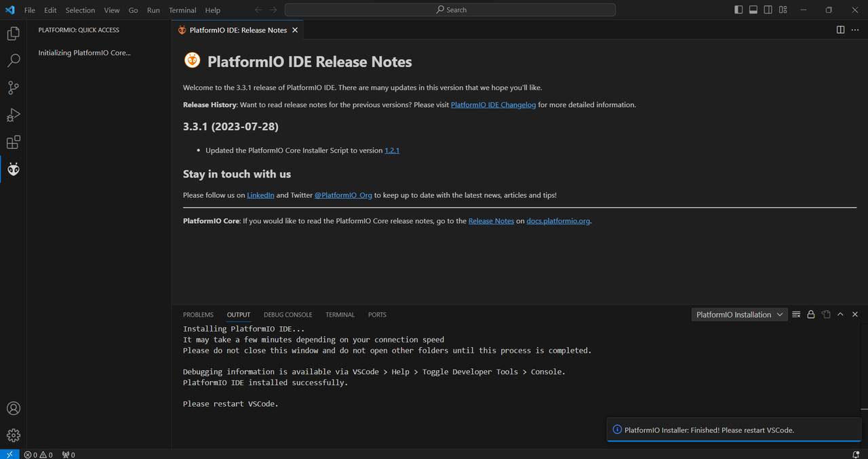The image size is (868, 459).
Task: Open the Explorer view in activity bar
Action: coord(14,33)
